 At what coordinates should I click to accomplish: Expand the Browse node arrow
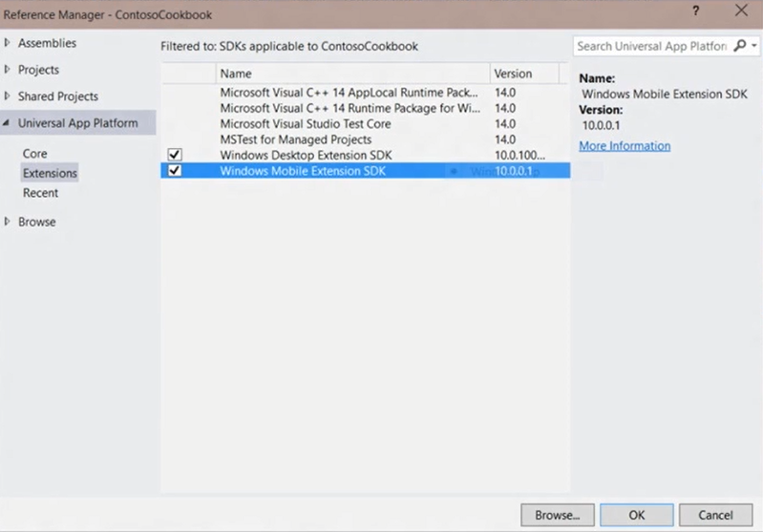click(x=7, y=222)
